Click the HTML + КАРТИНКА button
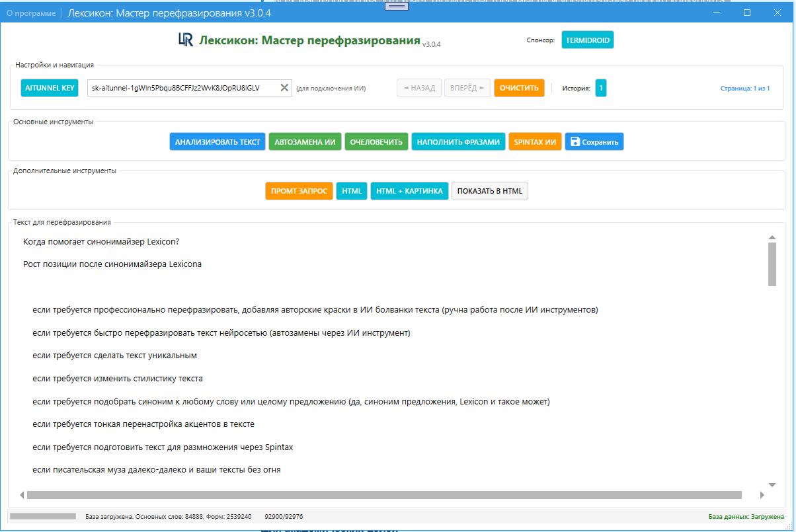 [409, 191]
